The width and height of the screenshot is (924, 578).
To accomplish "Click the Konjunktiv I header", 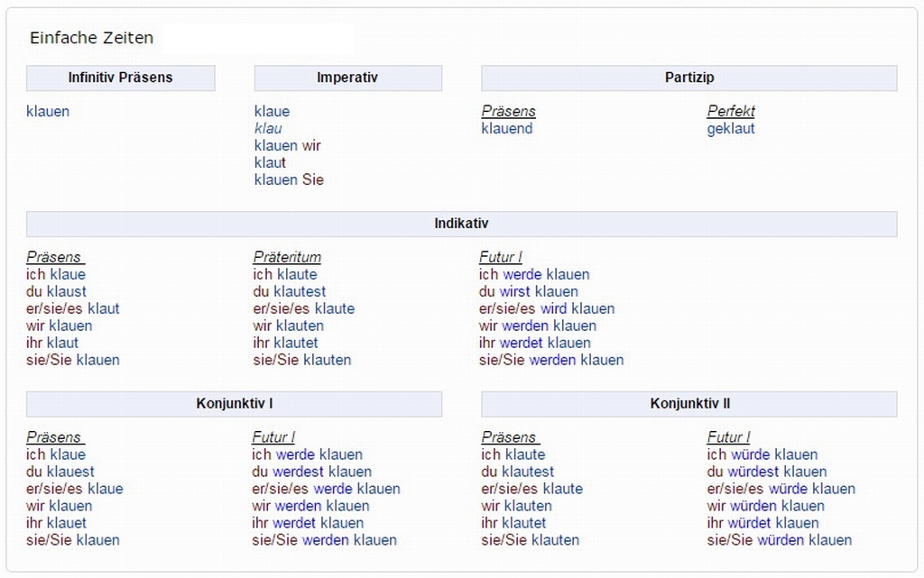I will (234, 404).
